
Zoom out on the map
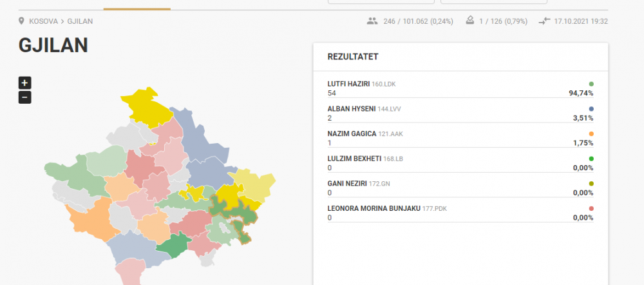coord(24,97)
